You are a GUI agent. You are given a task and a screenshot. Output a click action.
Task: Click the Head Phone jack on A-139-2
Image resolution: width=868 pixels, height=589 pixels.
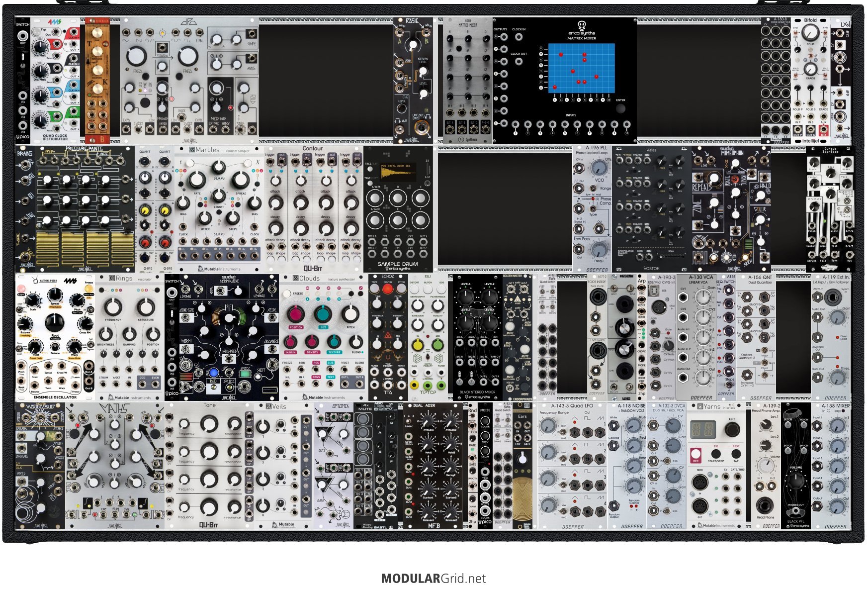[764, 505]
